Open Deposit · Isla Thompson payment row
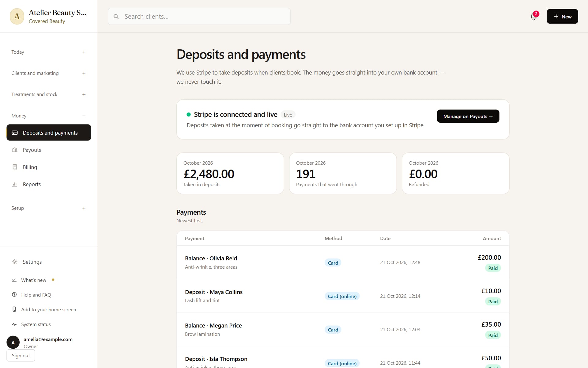The height and width of the screenshot is (368, 588). (x=343, y=358)
